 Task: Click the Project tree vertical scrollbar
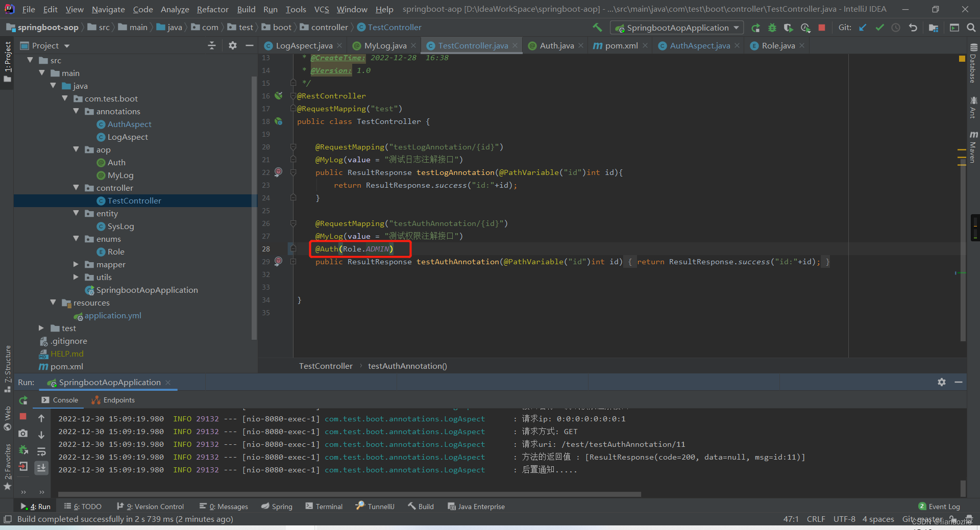(254, 208)
